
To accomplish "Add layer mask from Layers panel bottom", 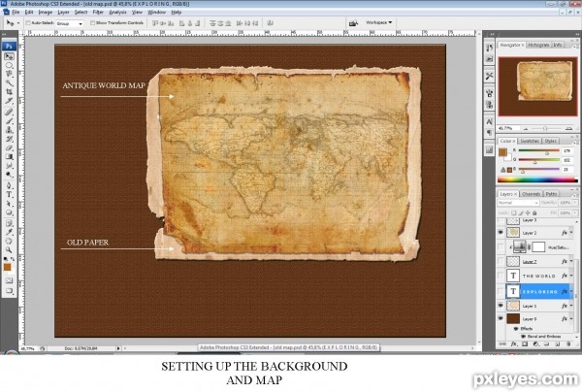I will pos(525,344).
